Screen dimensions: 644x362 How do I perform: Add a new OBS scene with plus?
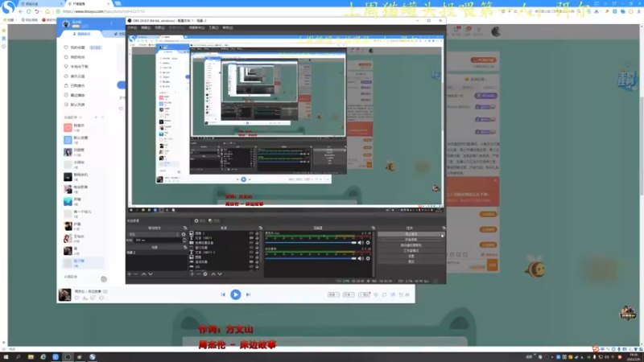[x=130, y=274]
